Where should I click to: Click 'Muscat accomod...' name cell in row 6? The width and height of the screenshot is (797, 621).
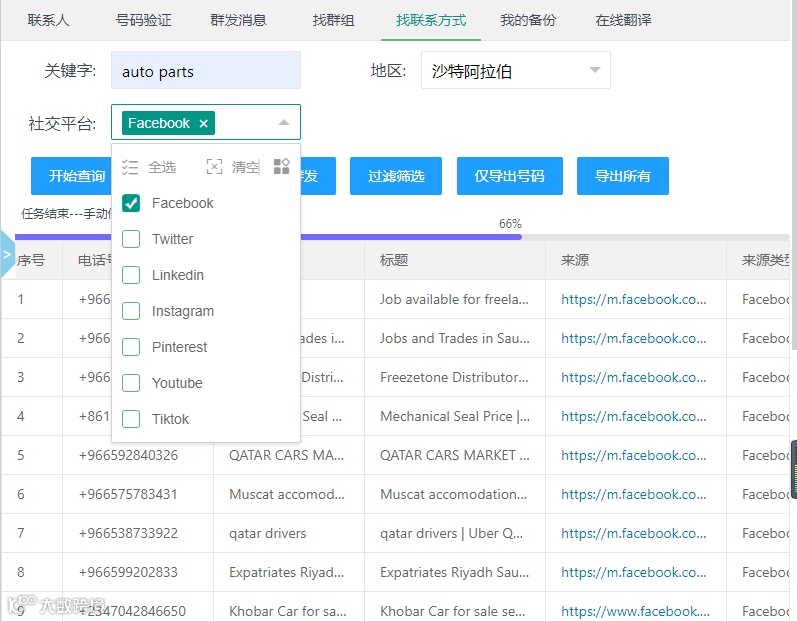click(x=287, y=494)
